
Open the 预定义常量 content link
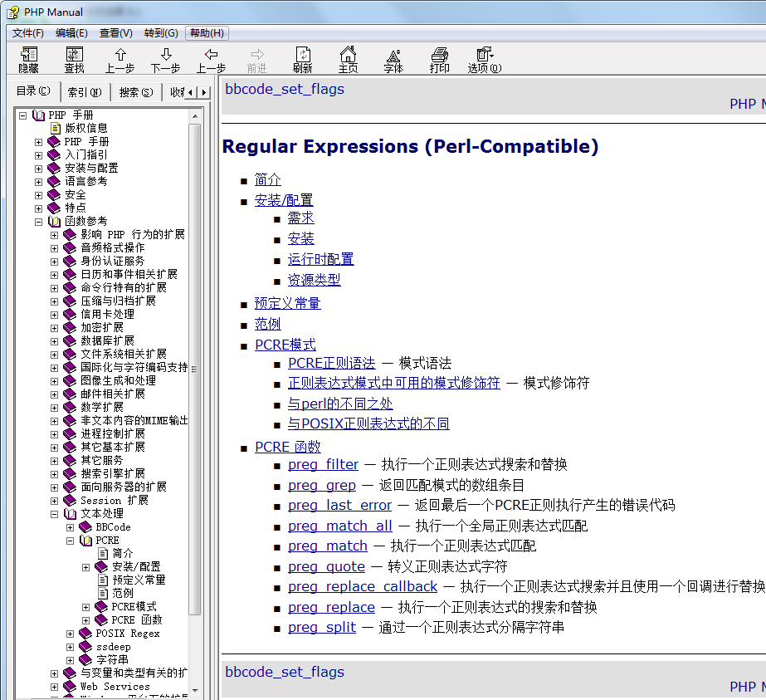coord(287,303)
